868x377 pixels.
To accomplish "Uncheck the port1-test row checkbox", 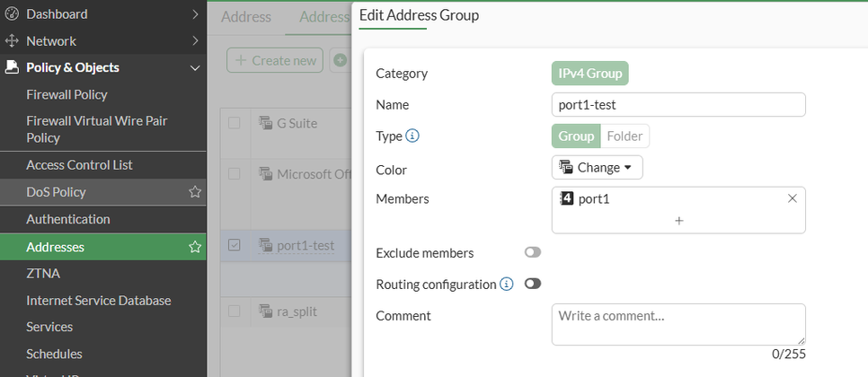I will (x=235, y=245).
